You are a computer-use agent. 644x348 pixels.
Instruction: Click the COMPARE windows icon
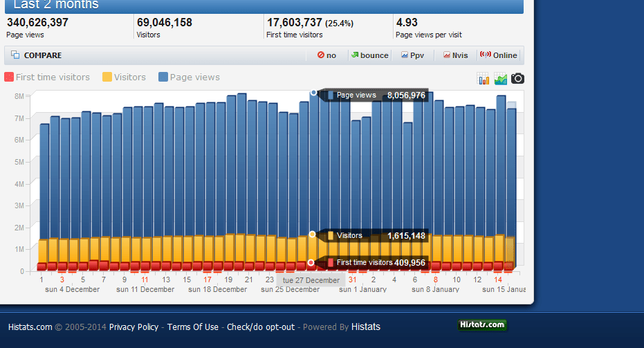(15, 55)
